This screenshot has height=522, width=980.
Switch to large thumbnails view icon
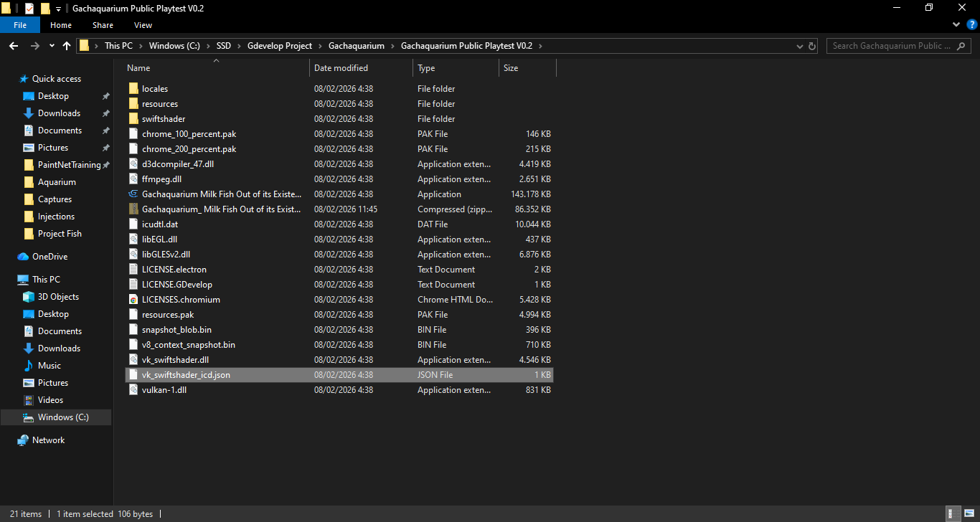(969, 514)
